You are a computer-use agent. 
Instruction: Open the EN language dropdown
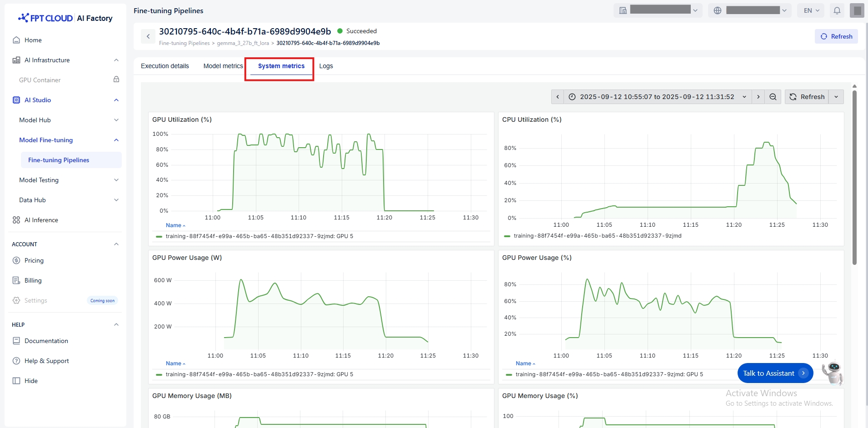(811, 10)
